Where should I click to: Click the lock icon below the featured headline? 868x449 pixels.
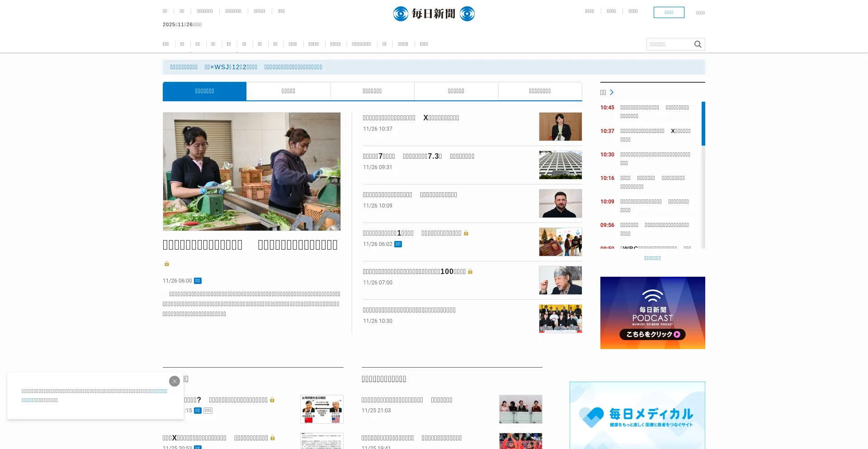click(167, 264)
